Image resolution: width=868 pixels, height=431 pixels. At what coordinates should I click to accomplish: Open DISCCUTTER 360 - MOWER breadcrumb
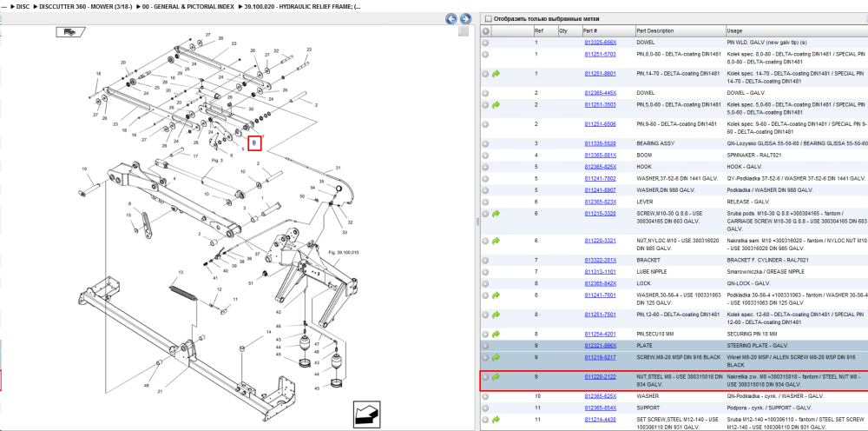pyautogui.click(x=85, y=6)
